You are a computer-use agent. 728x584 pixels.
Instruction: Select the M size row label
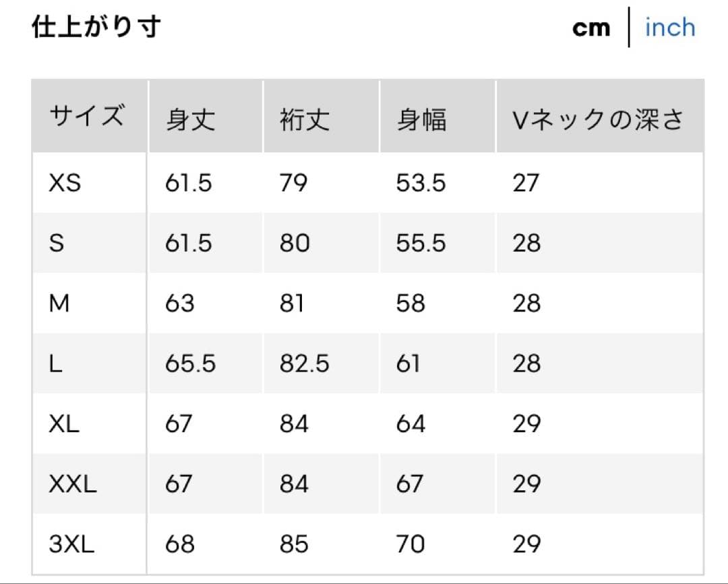(x=59, y=303)
